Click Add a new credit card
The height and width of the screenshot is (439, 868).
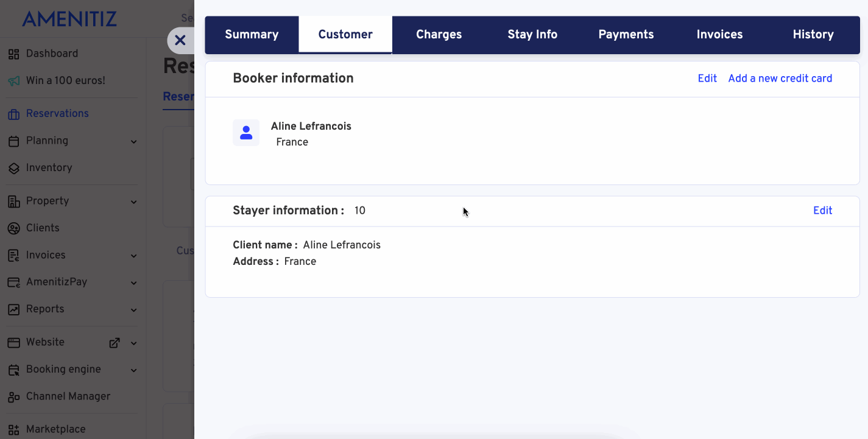coord(780,79)
